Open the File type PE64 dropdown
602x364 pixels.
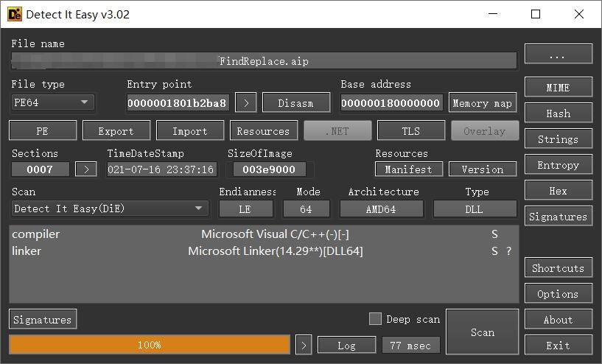(52, 102)
